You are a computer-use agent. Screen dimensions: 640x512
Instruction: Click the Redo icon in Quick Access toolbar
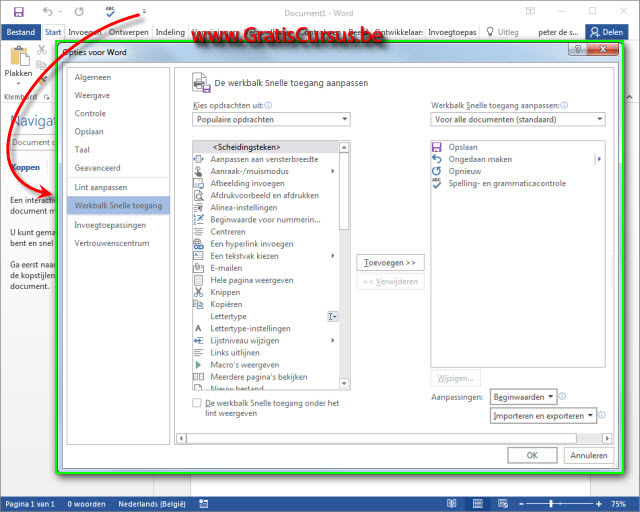[x=79, y=12]
